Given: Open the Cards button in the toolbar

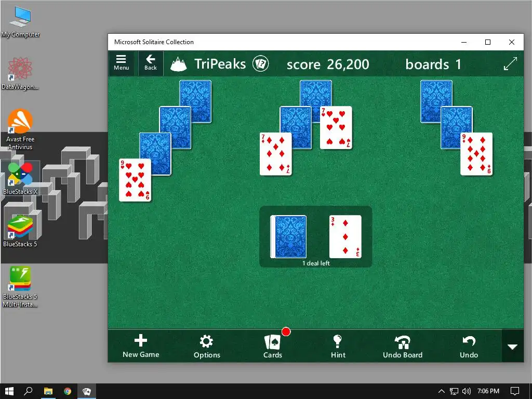Looking at the screenshot, I should tap(273, 347).
